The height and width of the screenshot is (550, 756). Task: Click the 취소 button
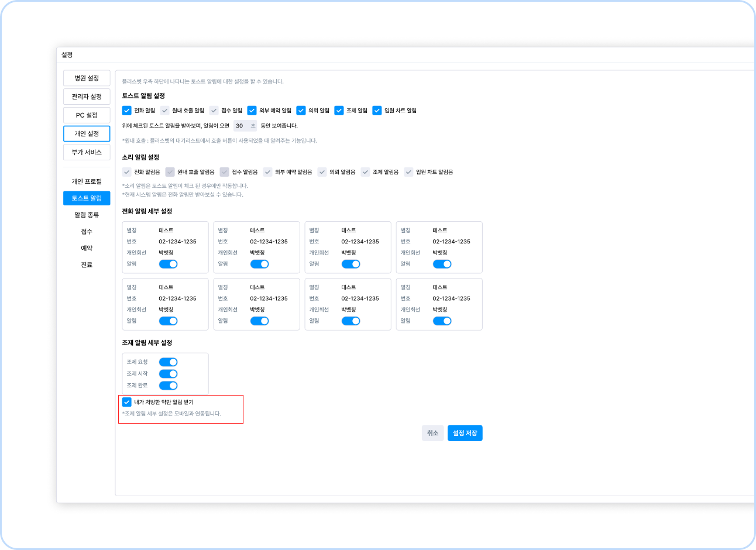click(x=432, y=433)
